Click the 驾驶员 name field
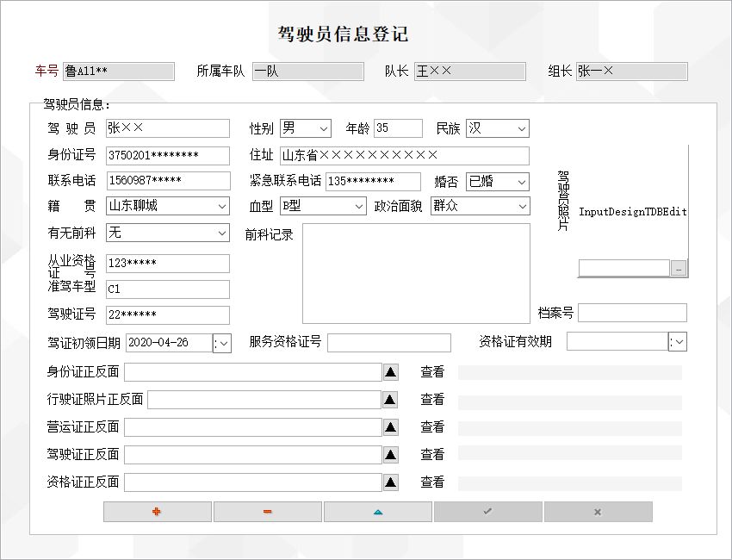The height and width of the screenshot is (560, 732). 168,128
